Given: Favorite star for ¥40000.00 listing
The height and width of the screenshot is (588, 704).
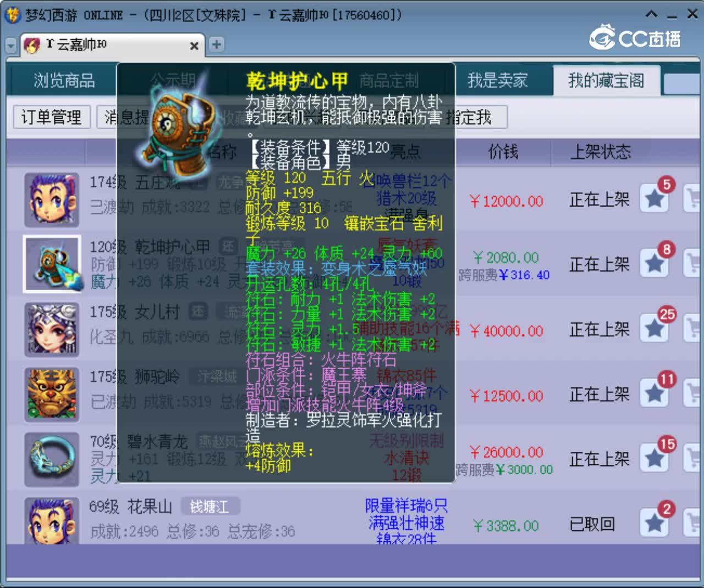Looking at the screenshot, I should (x=654, y=329).
